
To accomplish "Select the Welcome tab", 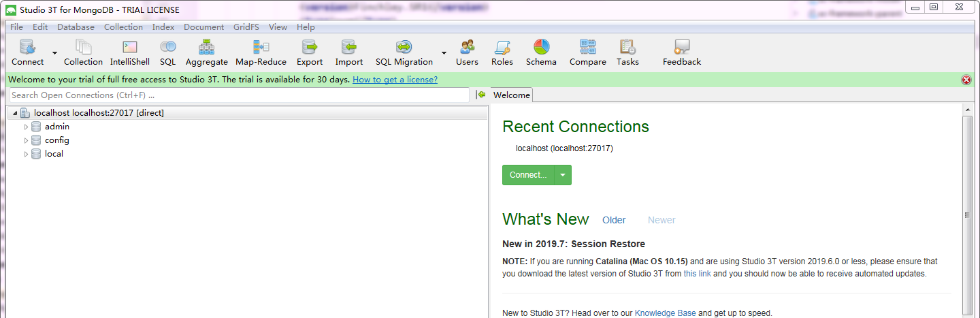I will [511, 95].
